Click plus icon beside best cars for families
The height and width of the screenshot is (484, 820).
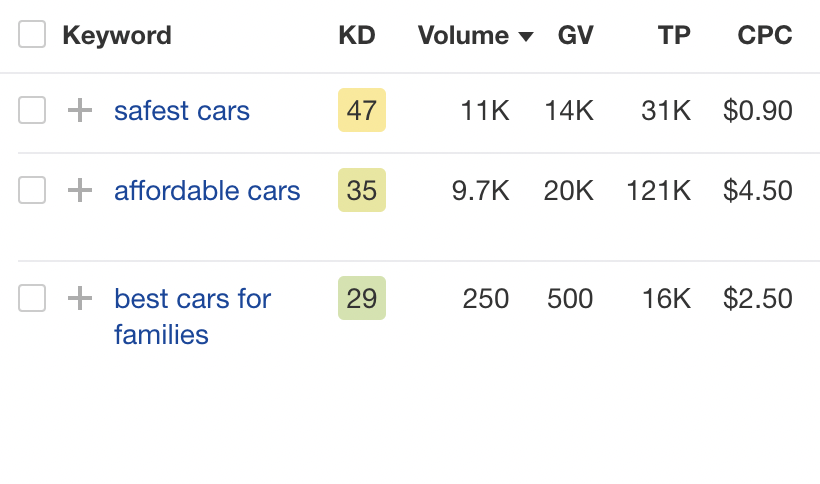point(80,298)
